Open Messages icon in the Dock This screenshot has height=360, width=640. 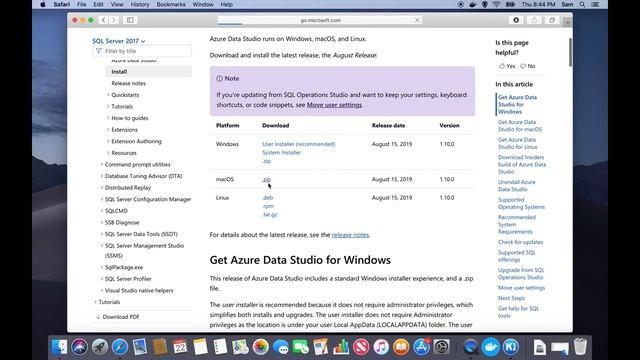click(280, 347)
